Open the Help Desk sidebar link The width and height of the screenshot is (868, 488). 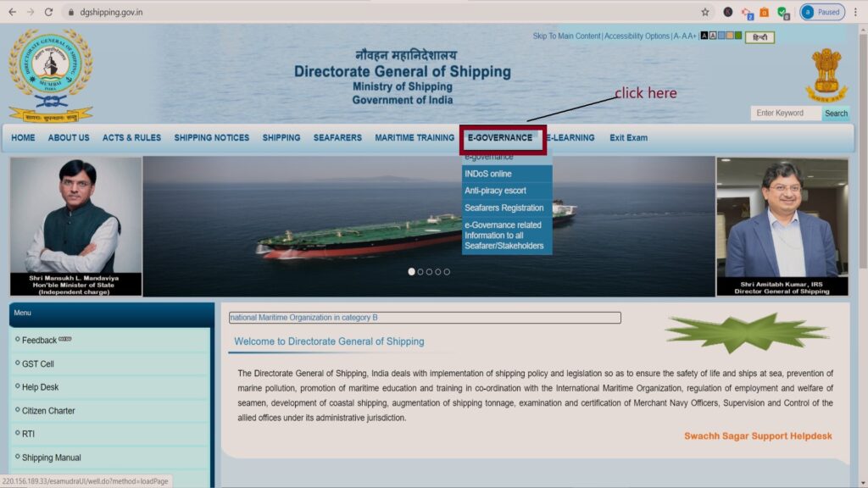40,387
